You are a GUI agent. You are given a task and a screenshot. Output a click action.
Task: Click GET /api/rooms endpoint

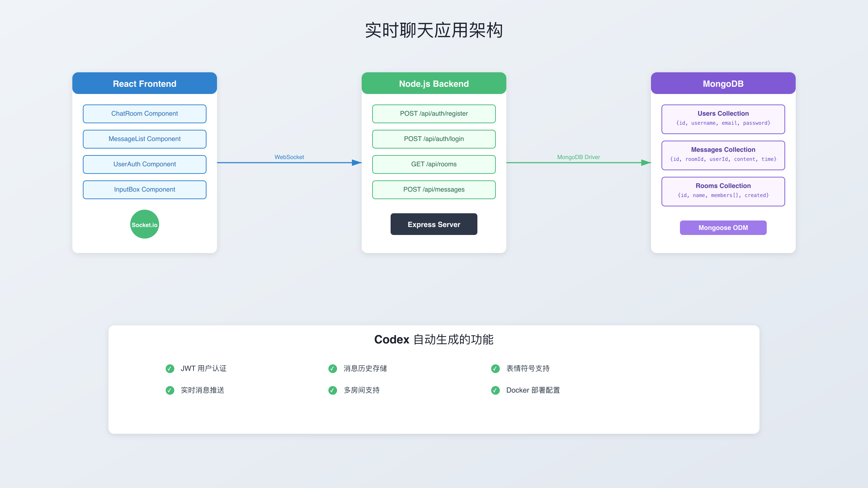point(434,164)
